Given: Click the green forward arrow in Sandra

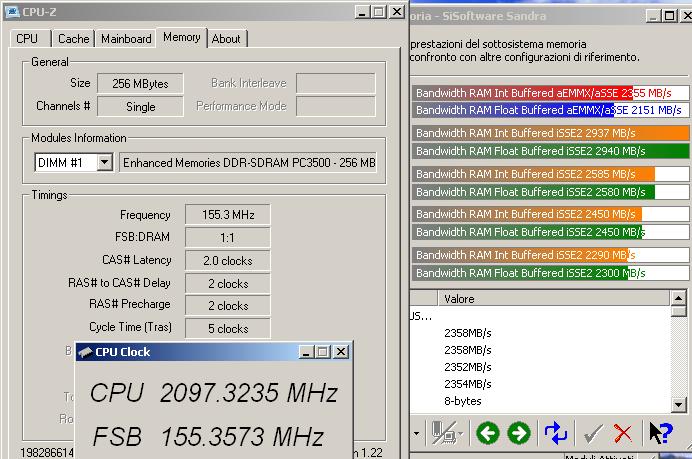Looking at the screenshot, I should tap(519, 433).
